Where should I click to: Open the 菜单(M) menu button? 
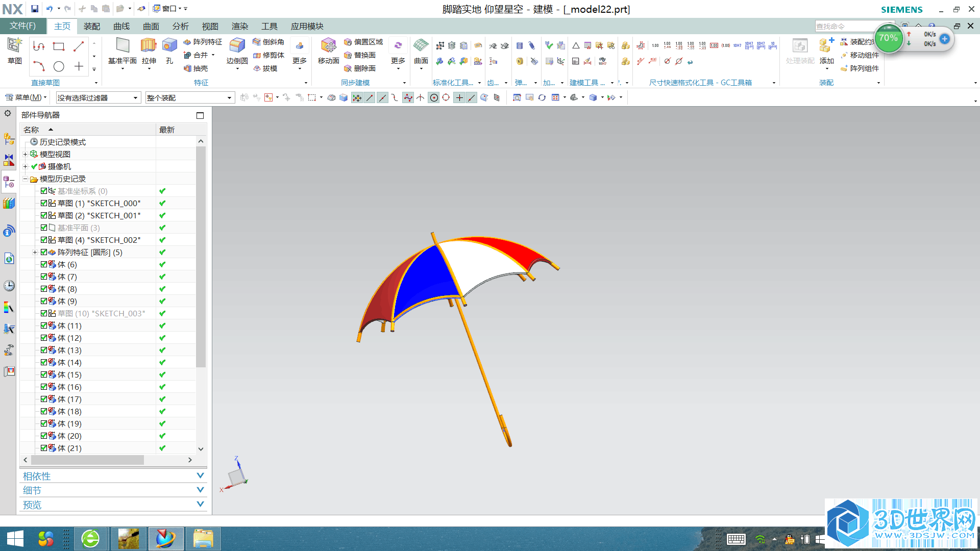click(25, 97)
